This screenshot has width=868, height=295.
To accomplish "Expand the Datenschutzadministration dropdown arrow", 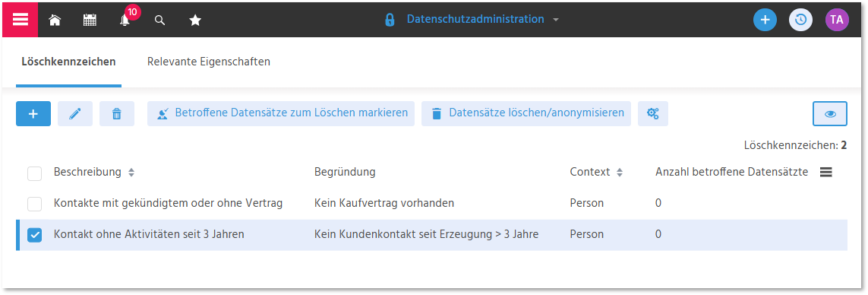I will point(556,20).
